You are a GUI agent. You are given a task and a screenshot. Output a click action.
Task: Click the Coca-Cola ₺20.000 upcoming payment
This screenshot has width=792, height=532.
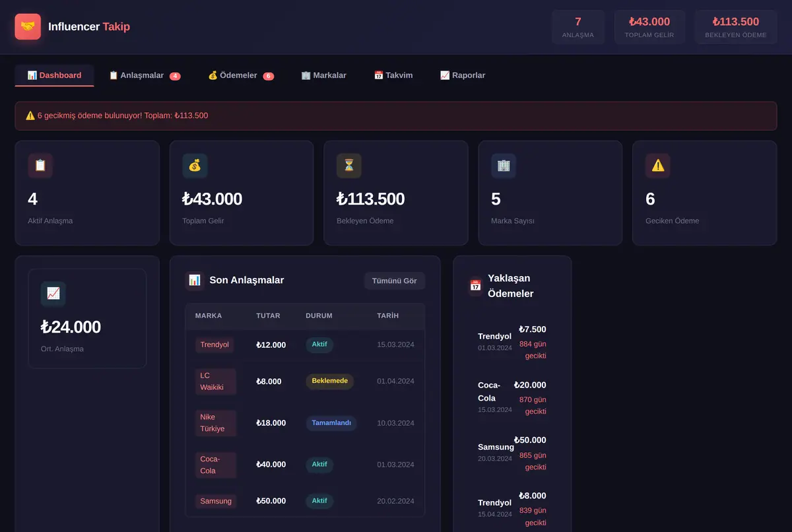(x=512, y=397)
